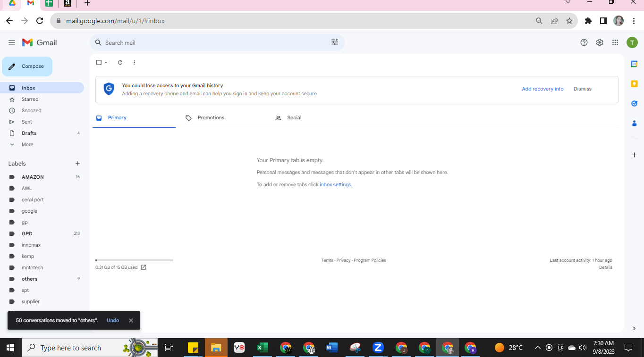Image resolution: width=644 pixels, height=357 pixels.
Task: Open the supplier label
Action: (x=42, y=301)
